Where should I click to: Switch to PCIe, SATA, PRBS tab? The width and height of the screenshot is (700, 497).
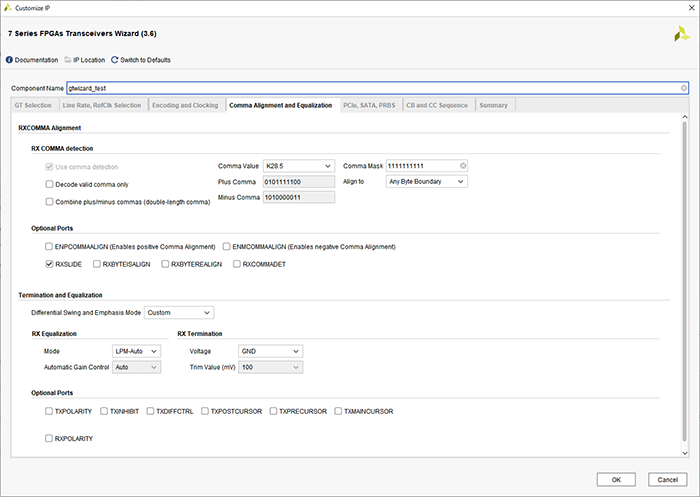369,105
